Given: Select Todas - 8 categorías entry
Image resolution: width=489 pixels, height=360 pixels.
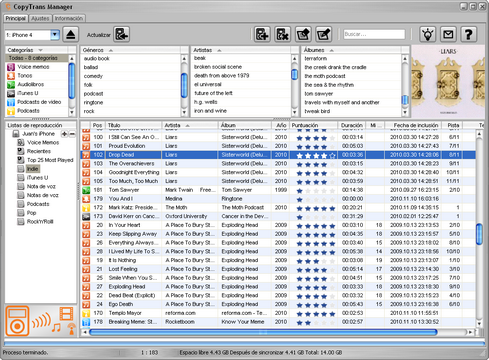Looking at the screenshot, I should (37, 58).
